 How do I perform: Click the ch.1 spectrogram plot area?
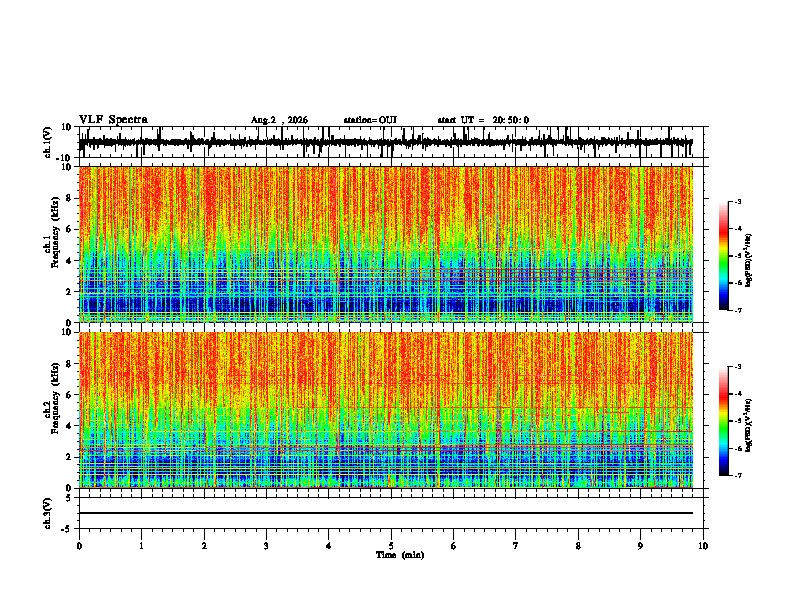coord(386,244)
